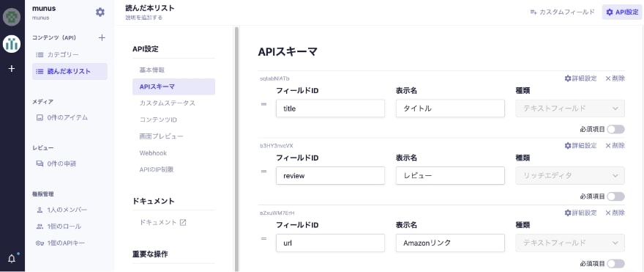Grab the drag handle of the url field
The height and width of the screenshot is (272, 644).
coord(263,239)
